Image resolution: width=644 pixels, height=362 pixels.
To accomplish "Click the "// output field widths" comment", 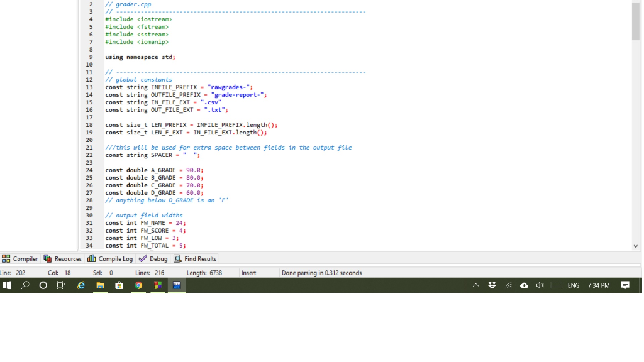I will pos(144,216).
